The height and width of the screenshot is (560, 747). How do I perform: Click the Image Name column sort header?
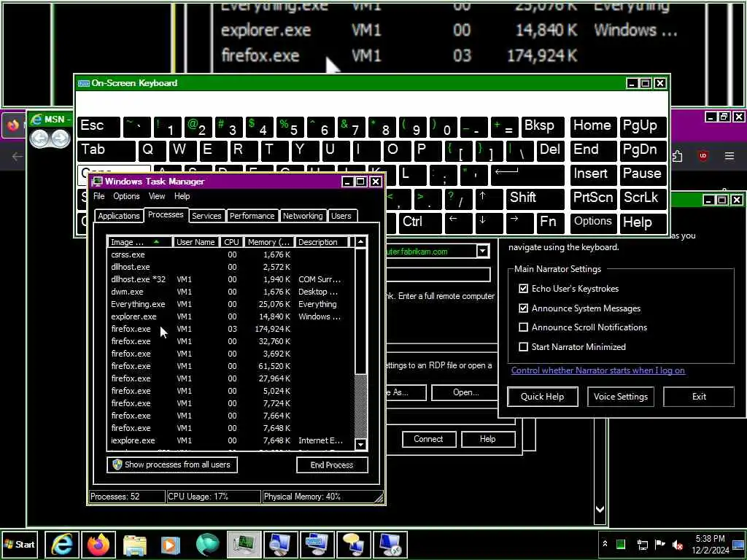coord(139,242)
